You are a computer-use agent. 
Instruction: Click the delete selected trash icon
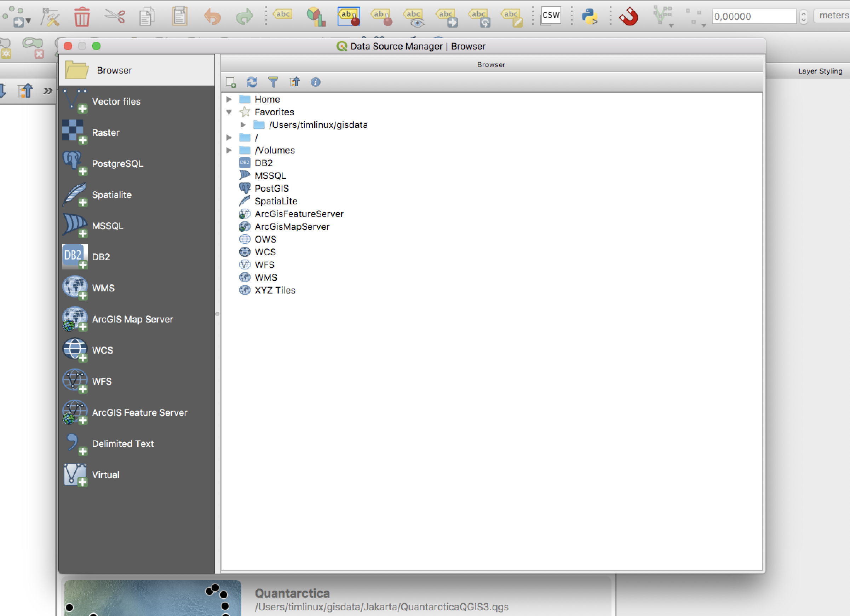point(82,17)
